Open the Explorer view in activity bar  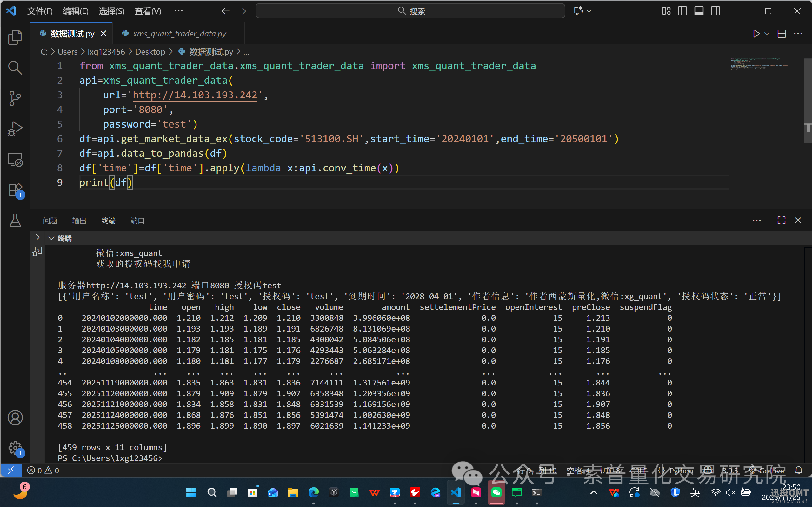coord(15,37)
